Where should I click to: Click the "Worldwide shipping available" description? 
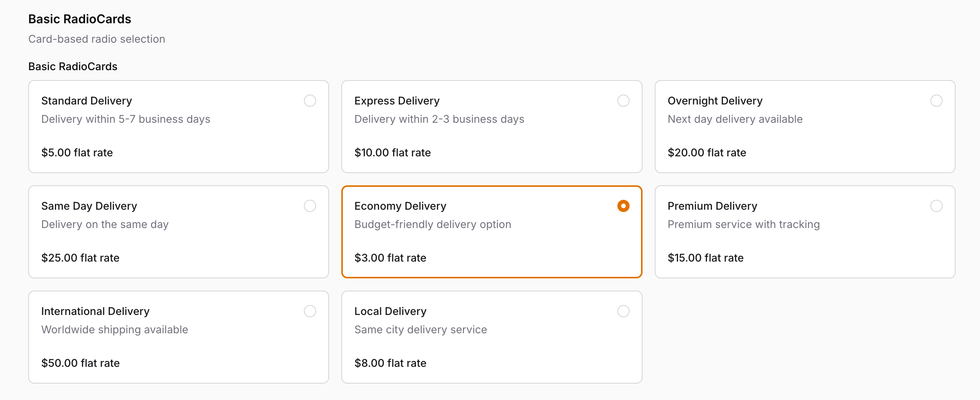coord(115,329)
